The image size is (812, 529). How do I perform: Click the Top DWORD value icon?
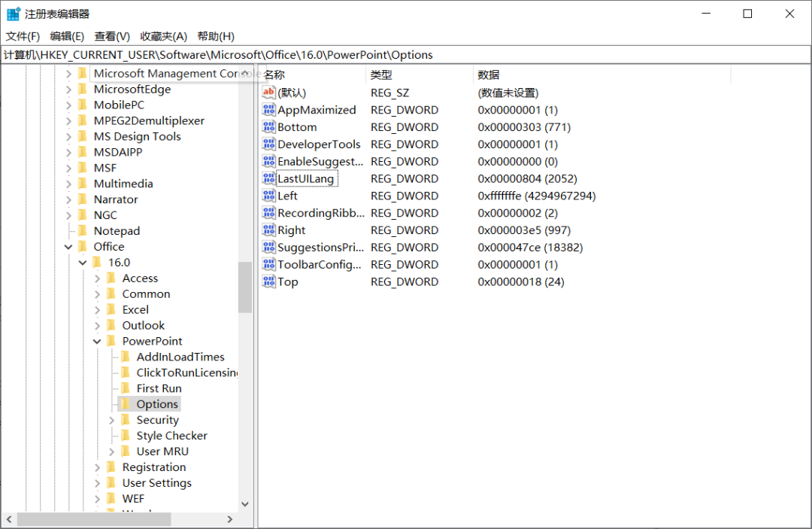pos(268,281)
